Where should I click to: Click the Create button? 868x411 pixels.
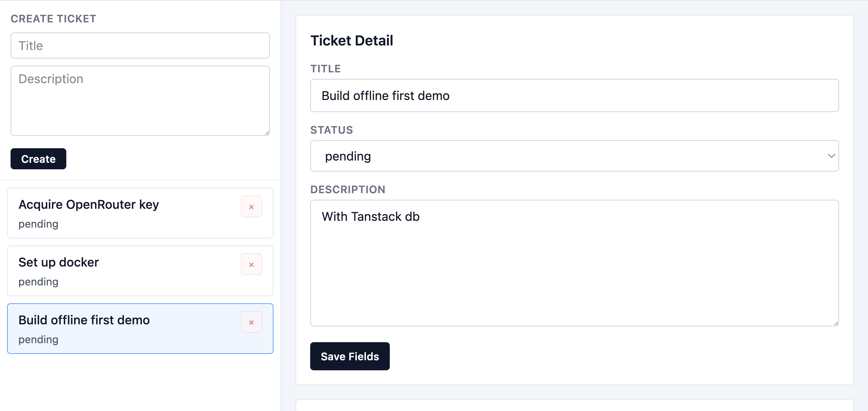(x=38, y=159)
